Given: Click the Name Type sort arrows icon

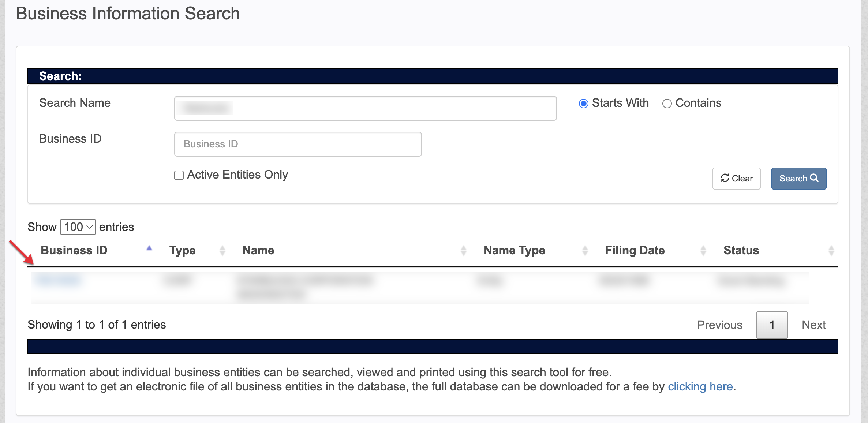Looking at the screenshot, I should pyautogui.click(x=585, y=251).
